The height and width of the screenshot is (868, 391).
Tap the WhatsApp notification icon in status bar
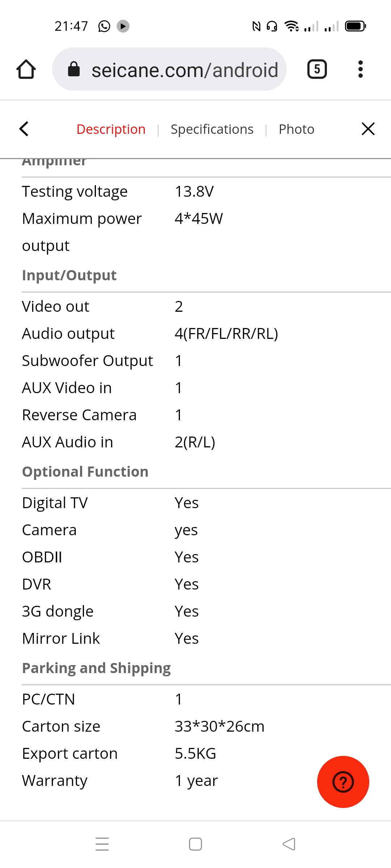(104, 26)
